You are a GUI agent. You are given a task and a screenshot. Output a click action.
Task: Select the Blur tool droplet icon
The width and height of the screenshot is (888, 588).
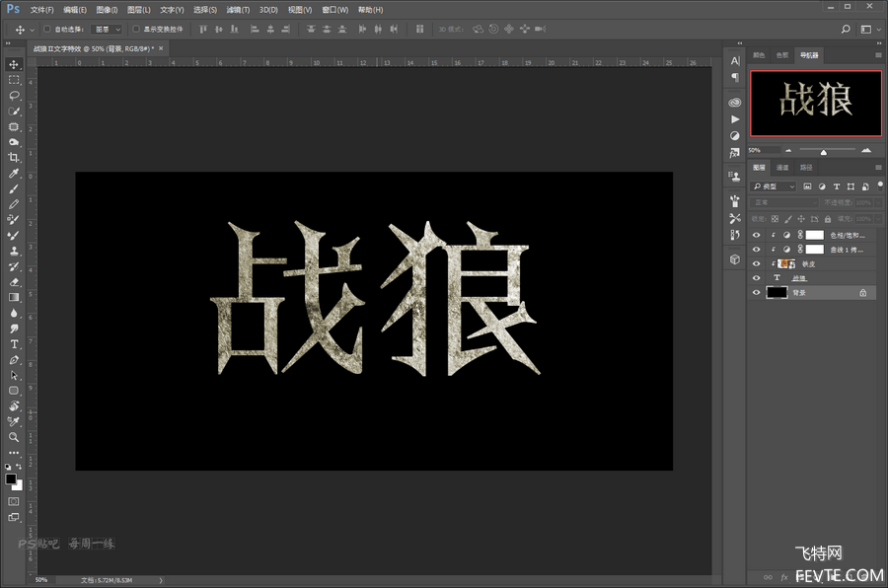click(x=14, y=314)
